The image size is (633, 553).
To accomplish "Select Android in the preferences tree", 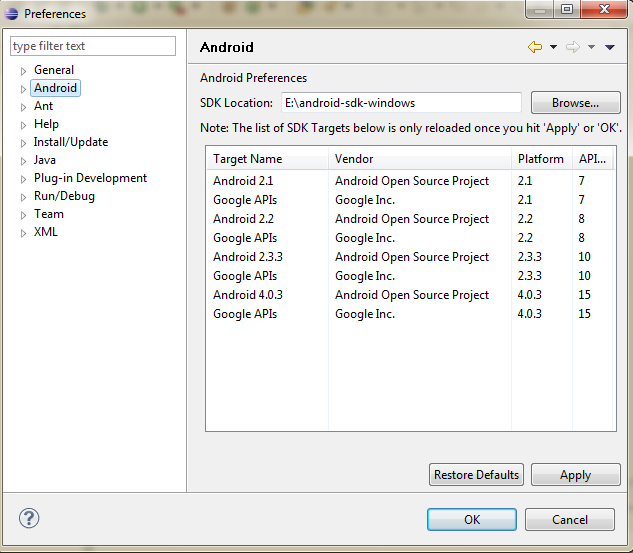I will click(x=55, y=88).
